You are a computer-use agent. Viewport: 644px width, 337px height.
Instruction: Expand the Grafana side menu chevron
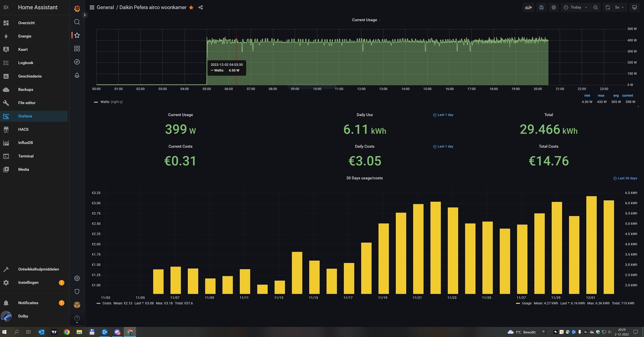click(85, 15)
